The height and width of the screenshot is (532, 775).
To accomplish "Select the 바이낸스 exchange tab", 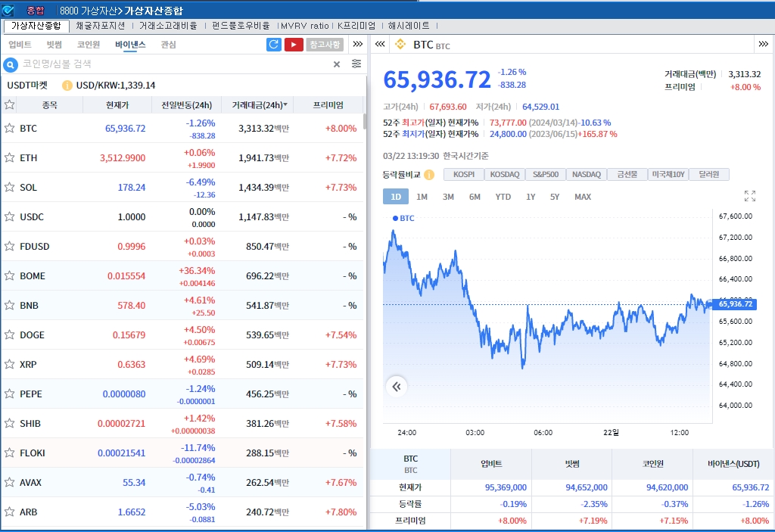I will coord(130,45).
